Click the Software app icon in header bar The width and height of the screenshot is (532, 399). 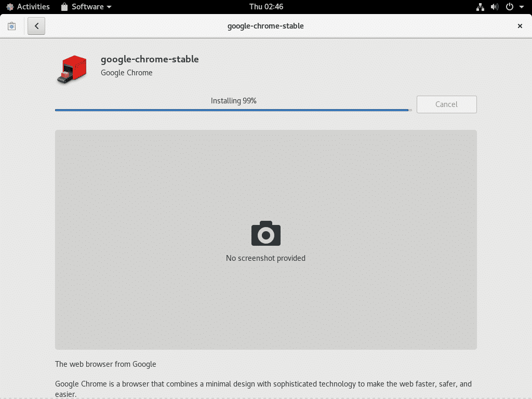click(x=11, y=26)
